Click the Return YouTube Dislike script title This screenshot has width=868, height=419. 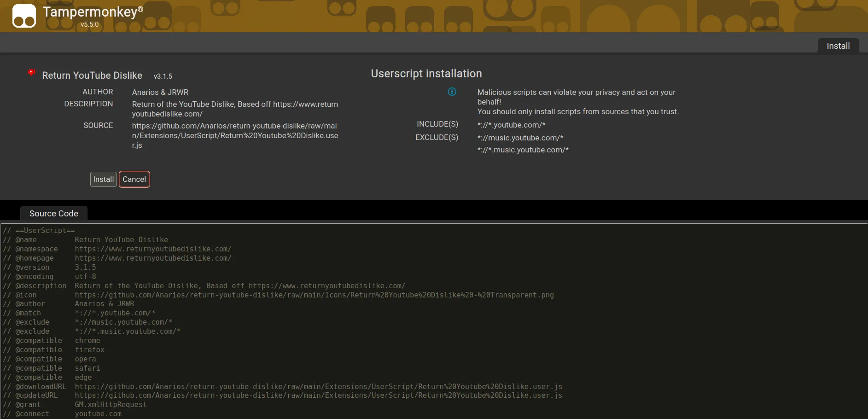coord(92,76)
